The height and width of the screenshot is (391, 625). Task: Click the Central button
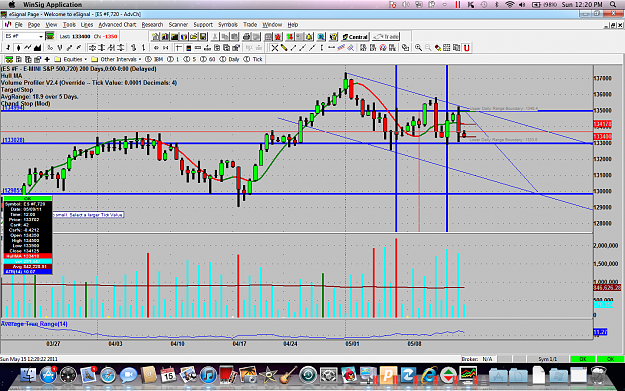[x=355, y=37]
